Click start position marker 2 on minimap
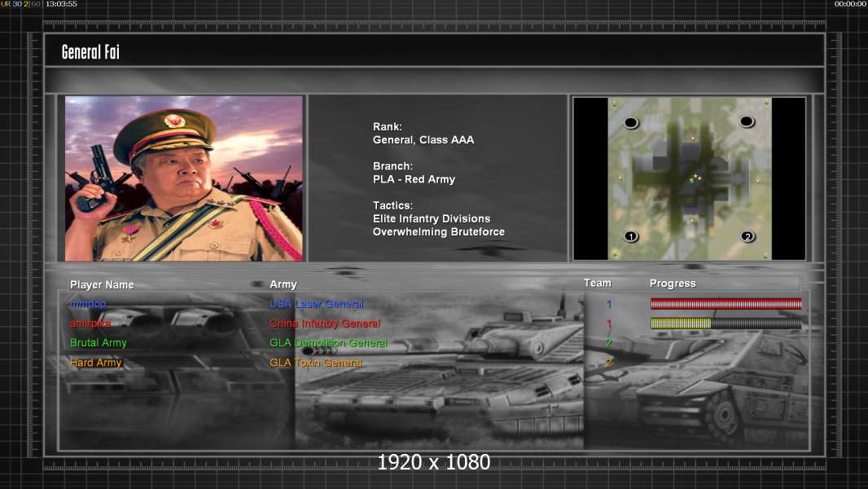Screen dimensions: 868x489 [747, 236]
